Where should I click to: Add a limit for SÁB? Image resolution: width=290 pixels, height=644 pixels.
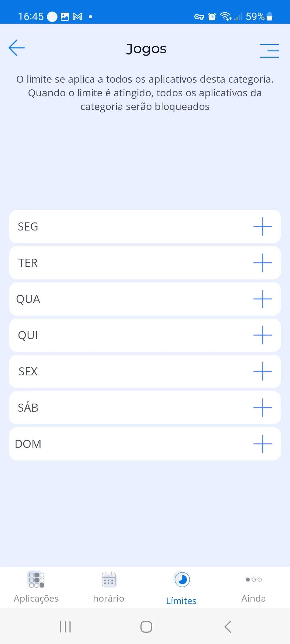pyautogui.click(x=262, y=408)
